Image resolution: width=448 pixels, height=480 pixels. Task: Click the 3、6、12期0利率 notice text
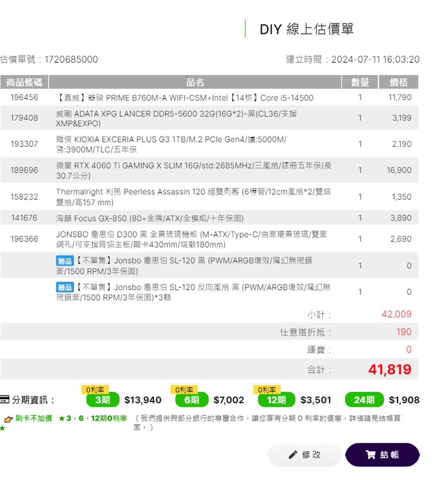click(x=92, y=418)
